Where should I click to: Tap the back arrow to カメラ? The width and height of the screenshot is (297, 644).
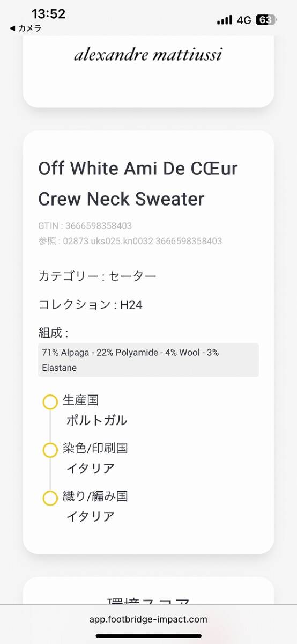25,28
